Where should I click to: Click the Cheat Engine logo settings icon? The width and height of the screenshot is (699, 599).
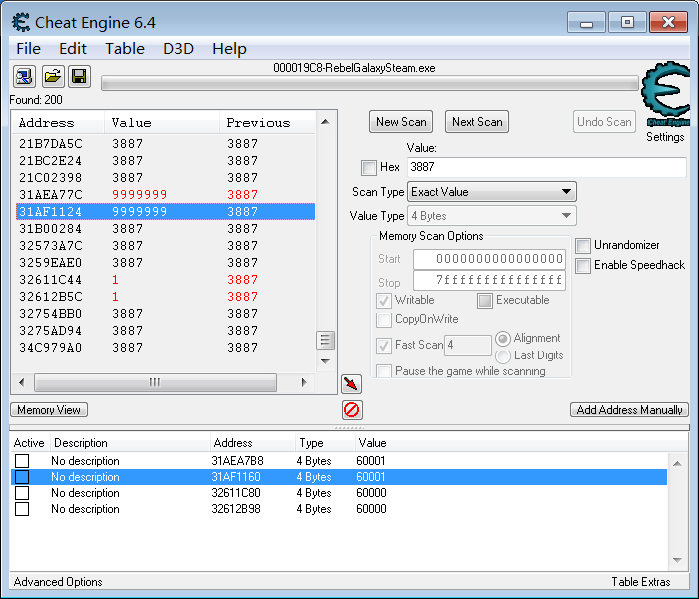(665, 94)
